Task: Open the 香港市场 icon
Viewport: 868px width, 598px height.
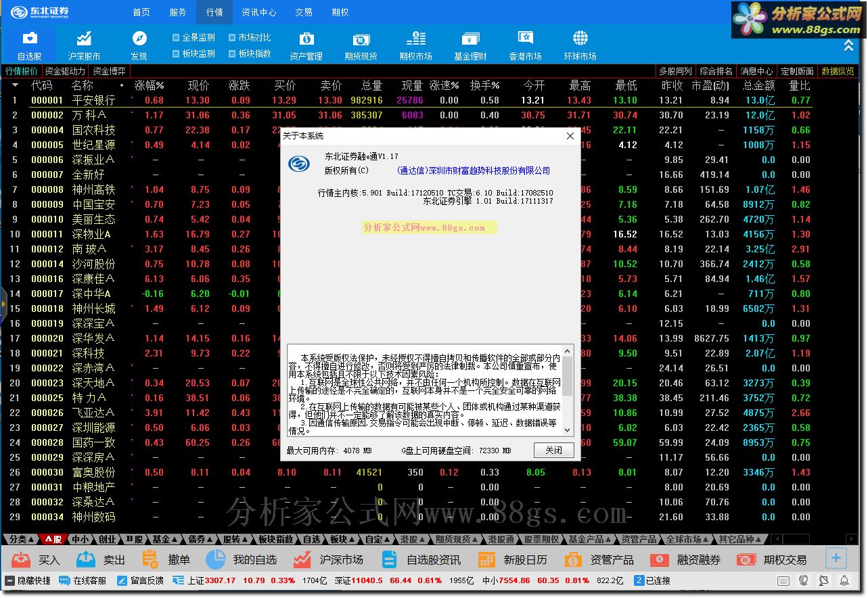Action: [525, 45]
